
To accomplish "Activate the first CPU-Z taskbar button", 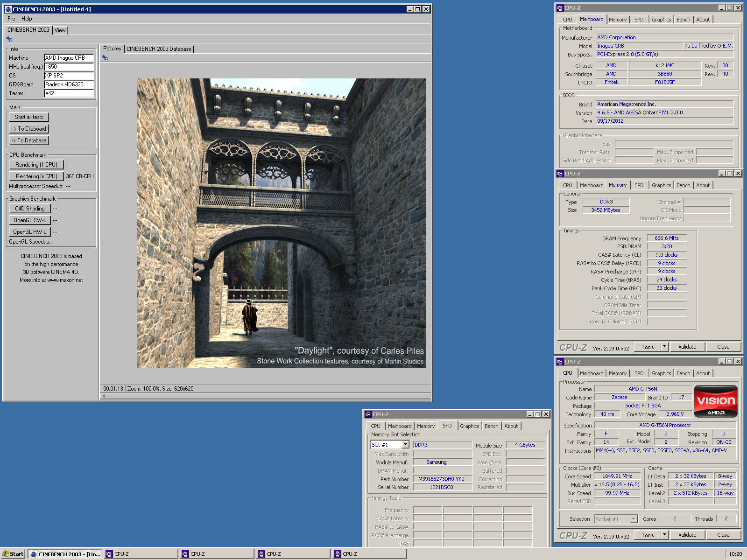I will [x=141, y=554].
